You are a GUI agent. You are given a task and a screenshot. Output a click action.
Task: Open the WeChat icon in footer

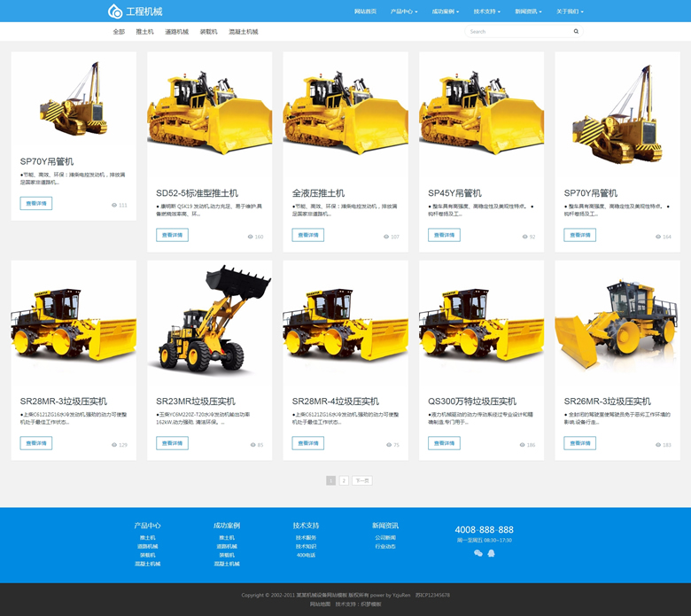[x=478, y=553]
